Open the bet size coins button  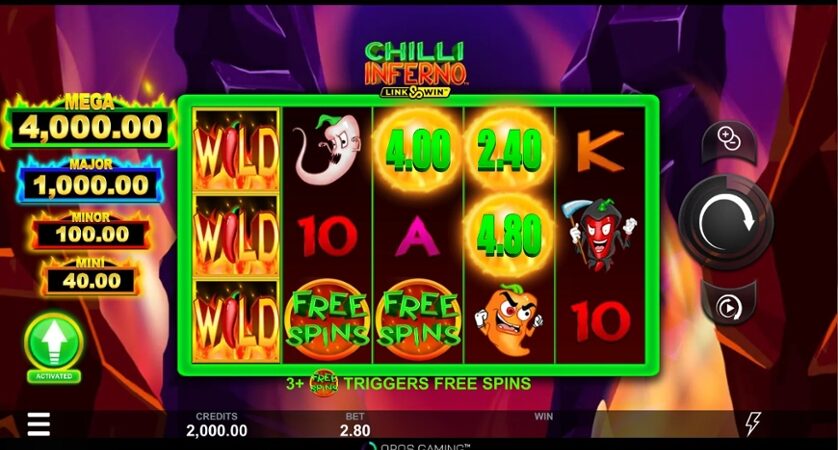[x=728, y=142]
